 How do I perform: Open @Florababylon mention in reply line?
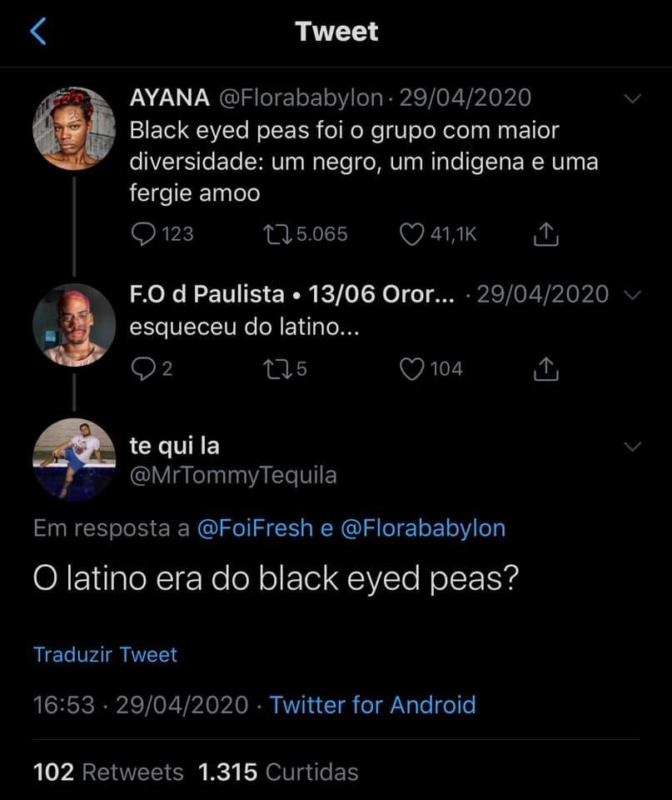tap(423, 528)
